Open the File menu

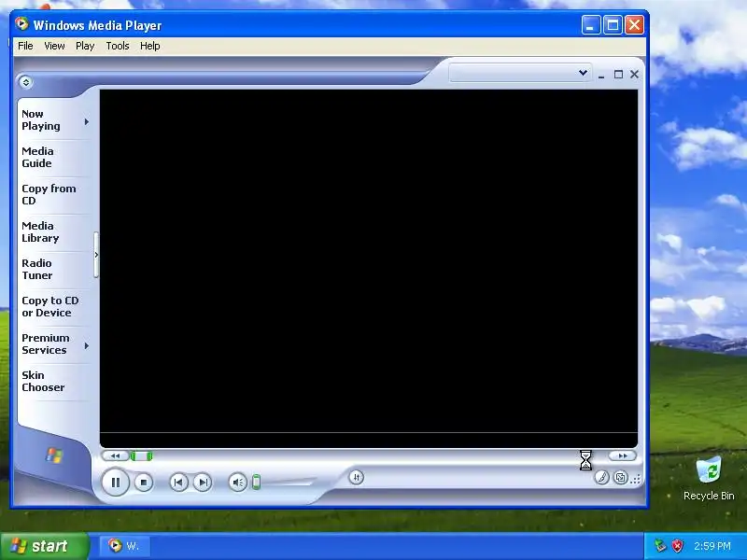pos(25,46)
